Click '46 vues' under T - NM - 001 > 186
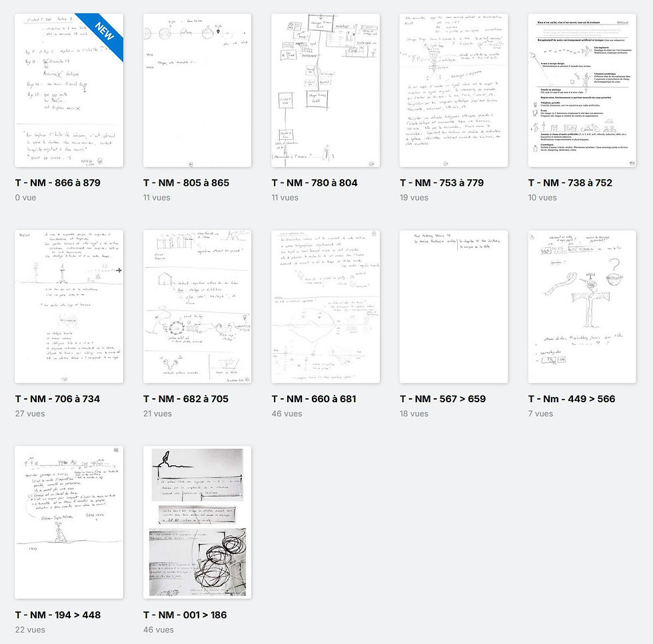653x644 pixels. pyautogui.click(x=159, y=630)
